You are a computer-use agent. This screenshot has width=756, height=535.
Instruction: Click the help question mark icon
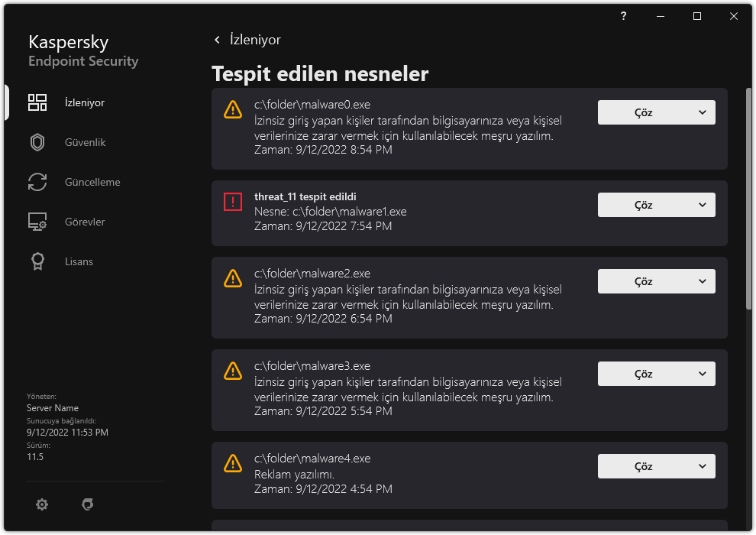[624, 16]
